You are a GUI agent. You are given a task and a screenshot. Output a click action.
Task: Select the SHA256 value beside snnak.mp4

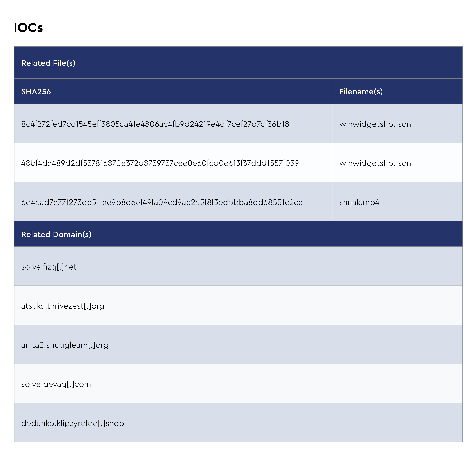[x=162, y=202]
